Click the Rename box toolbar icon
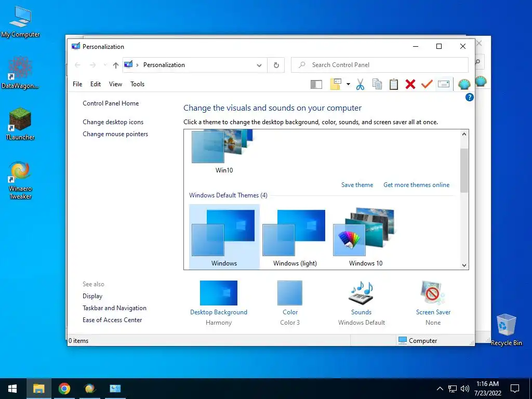 [x=444, y=84]
